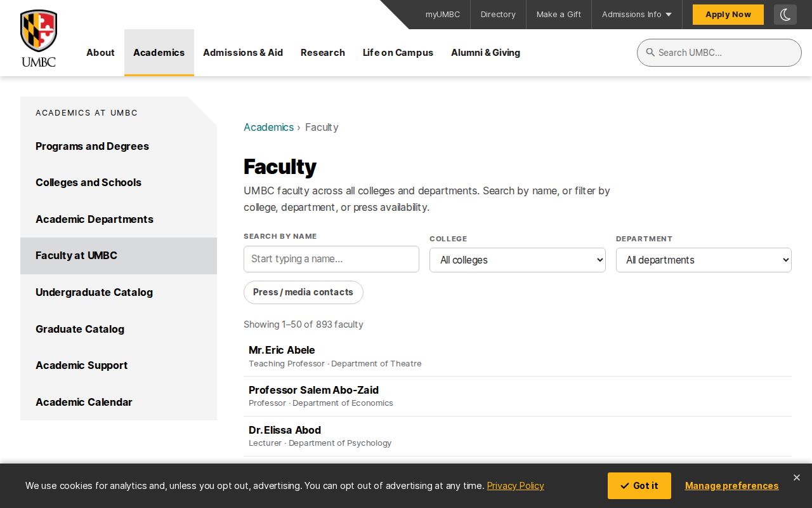The image size is (812, 508).
Task: Click the Faculty page heading
Action: click(x=280, y=166)
